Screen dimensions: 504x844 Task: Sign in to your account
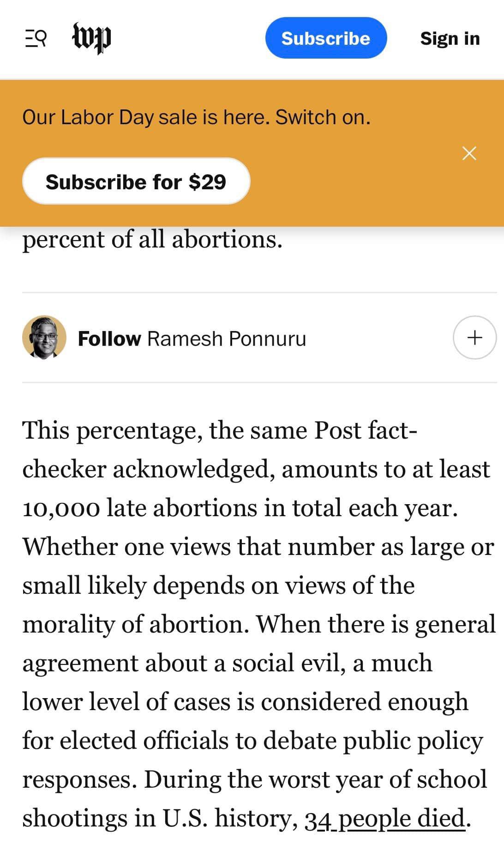point(450,38)
